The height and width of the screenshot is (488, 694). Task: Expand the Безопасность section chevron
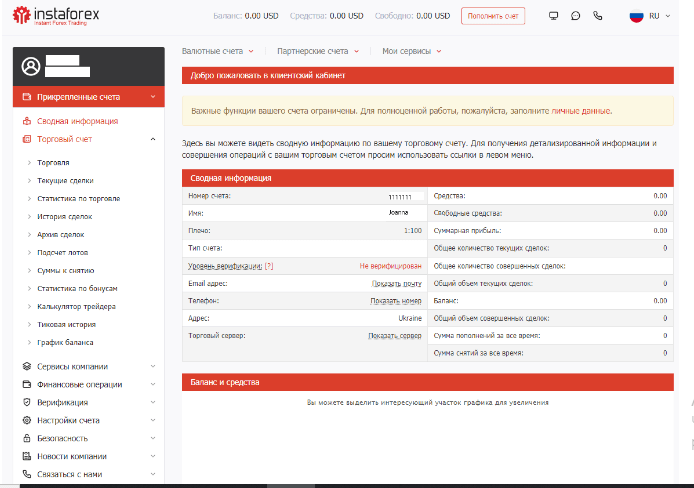153,438
